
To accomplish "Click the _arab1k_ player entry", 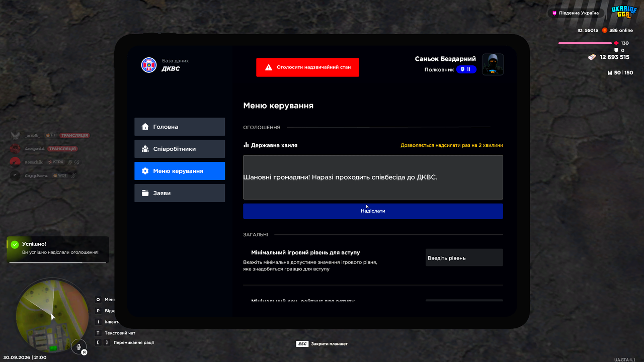I will point(50,135).
